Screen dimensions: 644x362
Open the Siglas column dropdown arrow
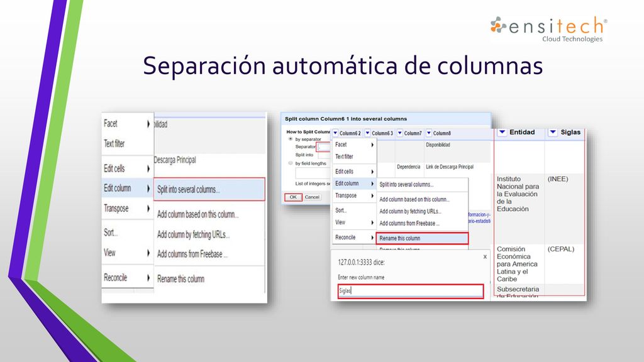point(553,132)
